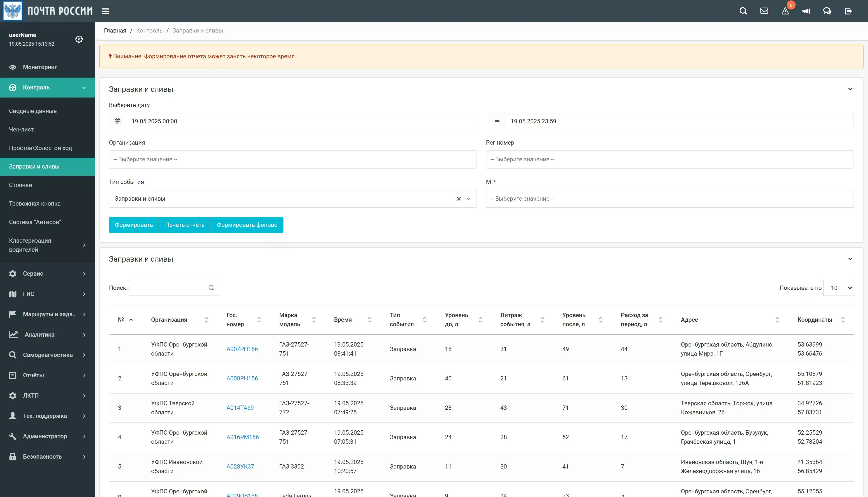Open the chat messages icon
Image resolution: width=868 pixels, height=497 pixels.
(x=827, y=11)
